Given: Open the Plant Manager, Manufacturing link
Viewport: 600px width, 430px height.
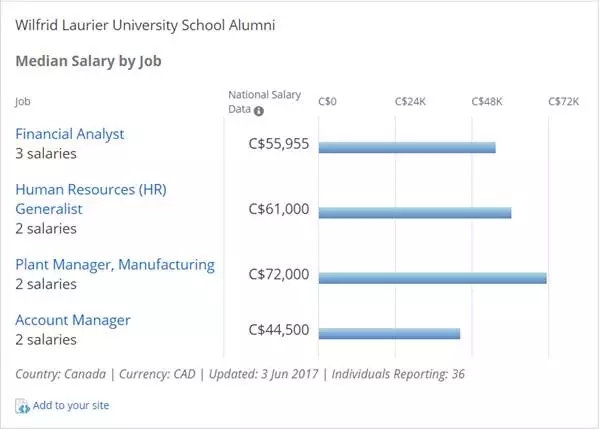Looking at the screenshot, I should [x=115, y=265].
